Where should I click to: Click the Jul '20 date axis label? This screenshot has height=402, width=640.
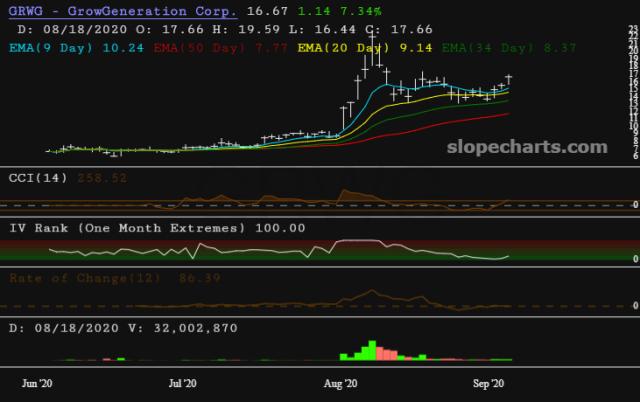pyautogui.click(x=182, y=382)
